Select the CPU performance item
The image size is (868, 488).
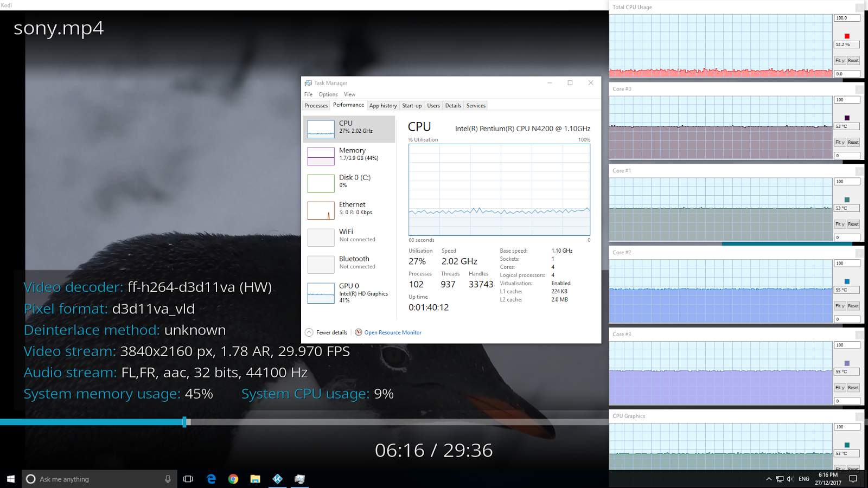[349, 129]
